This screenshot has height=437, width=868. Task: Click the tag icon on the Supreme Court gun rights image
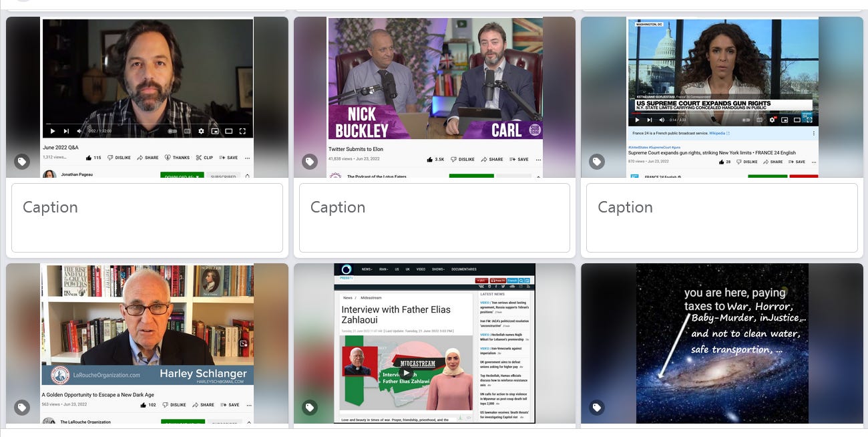pyautogui.click(x=597, y=162)
